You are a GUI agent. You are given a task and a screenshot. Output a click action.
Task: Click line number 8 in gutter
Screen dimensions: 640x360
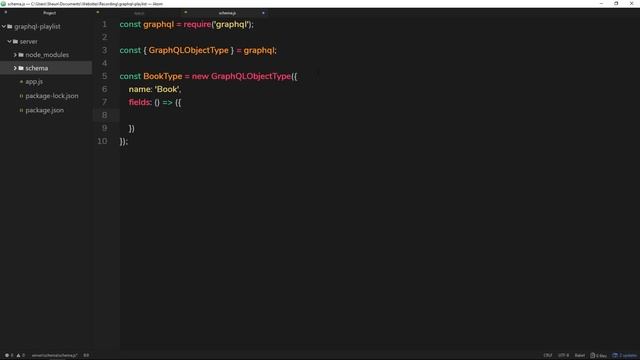[104, 115]
